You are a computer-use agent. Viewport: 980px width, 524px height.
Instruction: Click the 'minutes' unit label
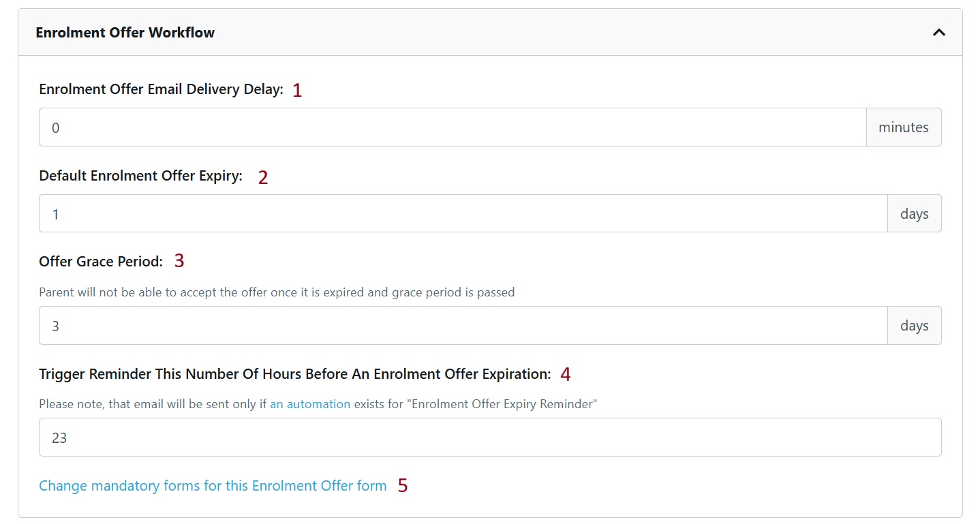904,127
